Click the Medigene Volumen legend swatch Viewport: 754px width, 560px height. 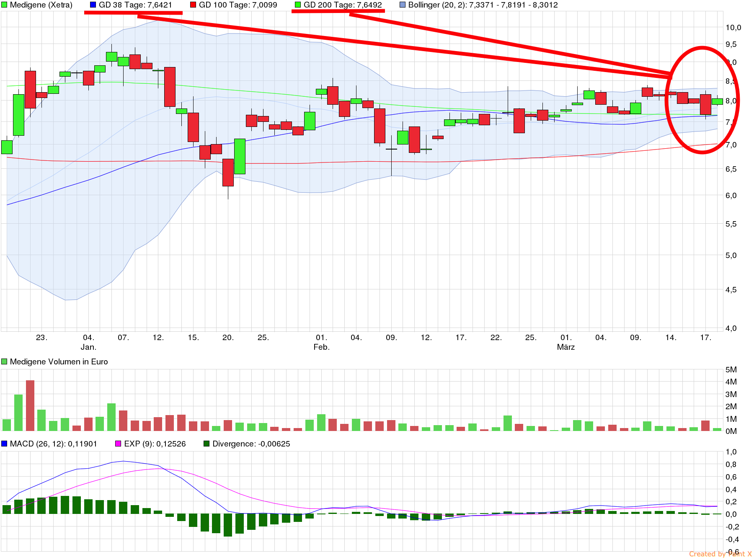4,361
